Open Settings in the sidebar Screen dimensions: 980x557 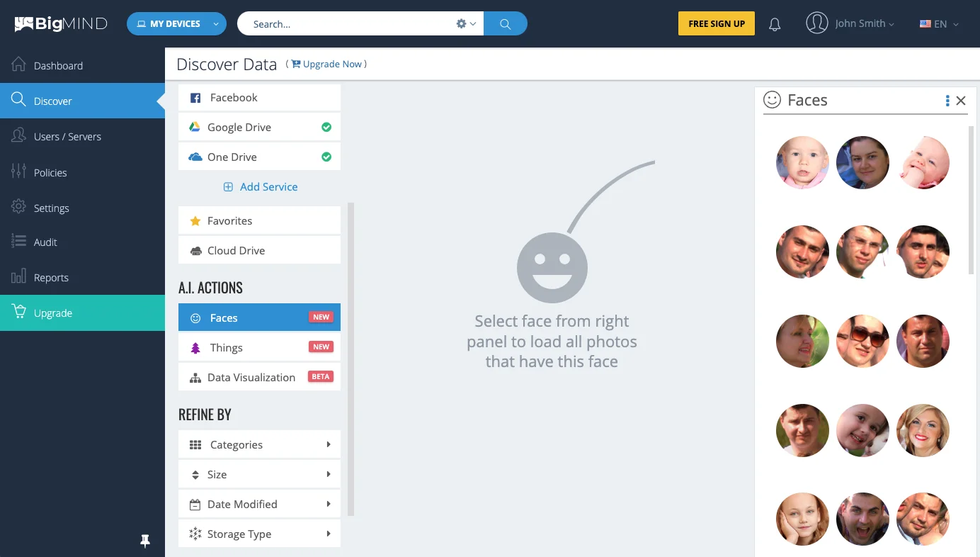pos(82,208)
